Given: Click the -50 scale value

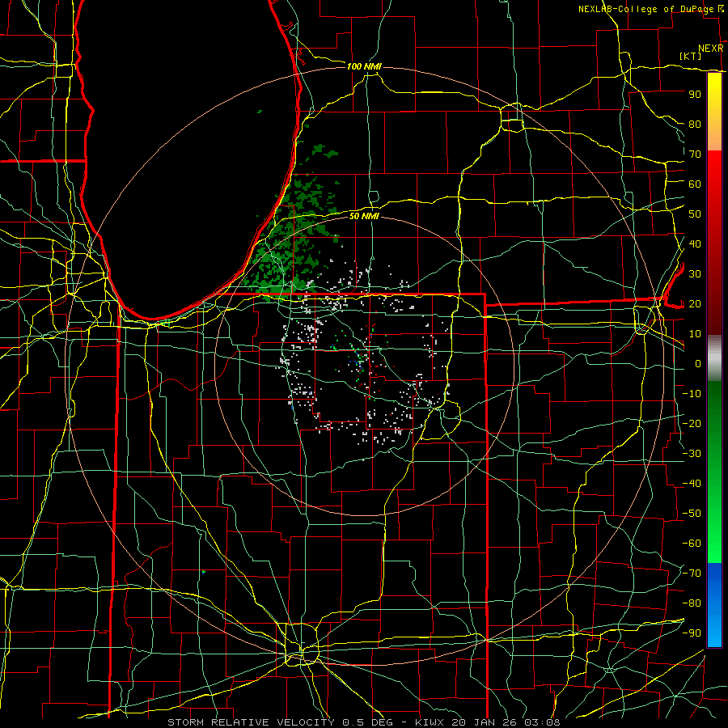Looking at the screenshot, I should (x=692, y=514).
